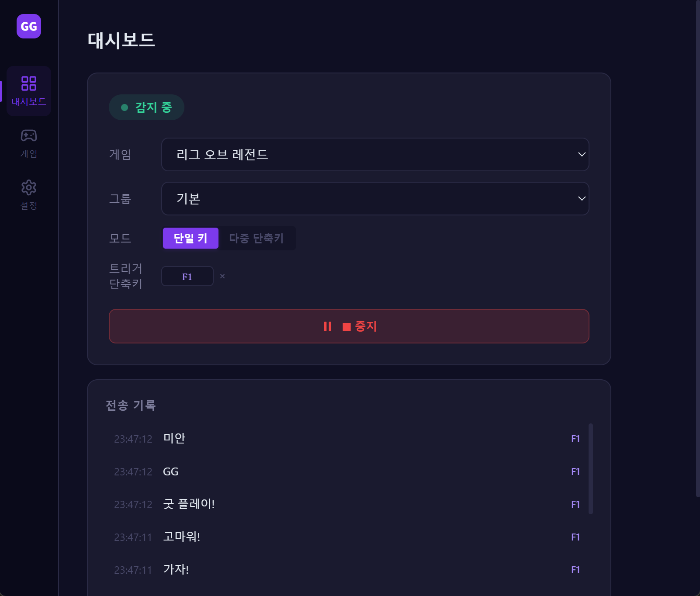The width and height of the screenshot is (700, 596).
Task: Open the 게임 dropdown showing 리그 오브 레전드
Action: (x=375, y=154)
